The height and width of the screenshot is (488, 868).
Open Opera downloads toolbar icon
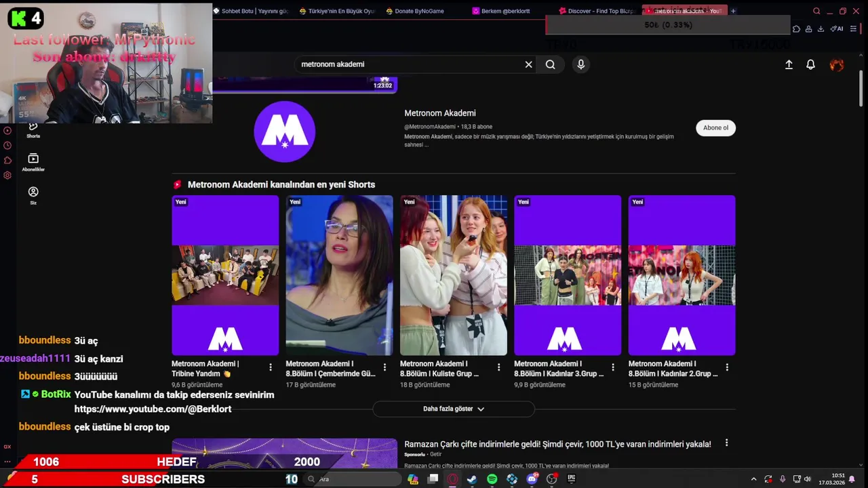point(821,28)
